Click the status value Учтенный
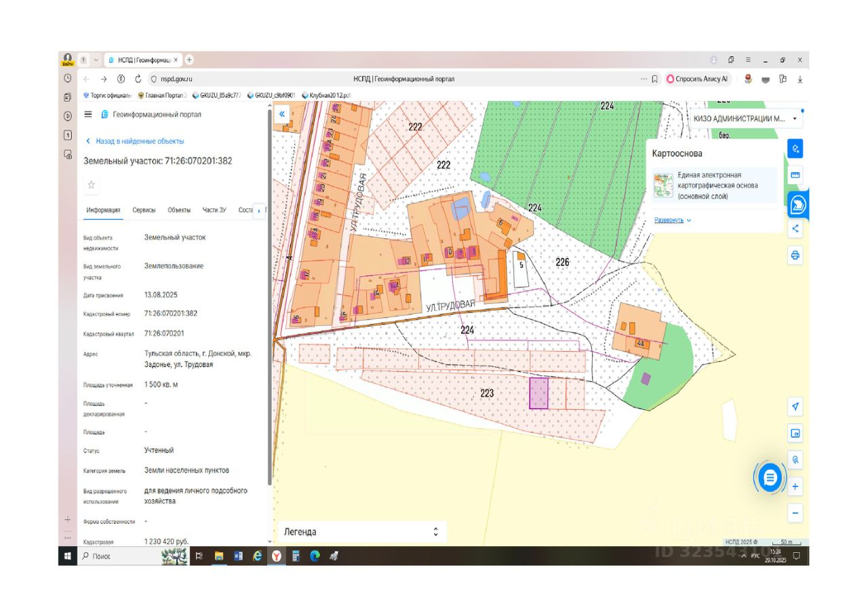The width and height of the screenshot is (868, 614). pyautogui.click(x=159, y=450)
